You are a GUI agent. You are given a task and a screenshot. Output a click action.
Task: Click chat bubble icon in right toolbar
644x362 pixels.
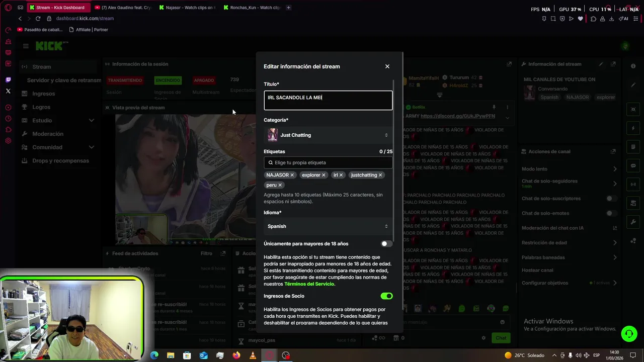click(633, 165)
